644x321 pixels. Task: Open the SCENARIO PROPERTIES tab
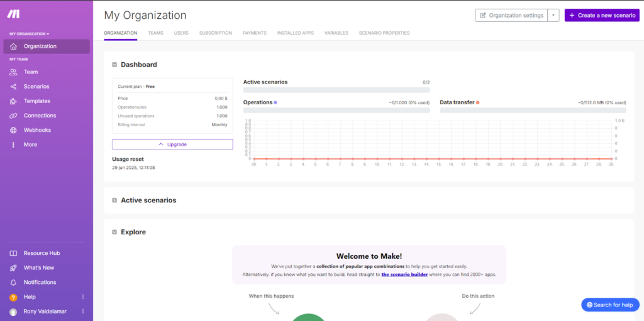tap(384, 33)
